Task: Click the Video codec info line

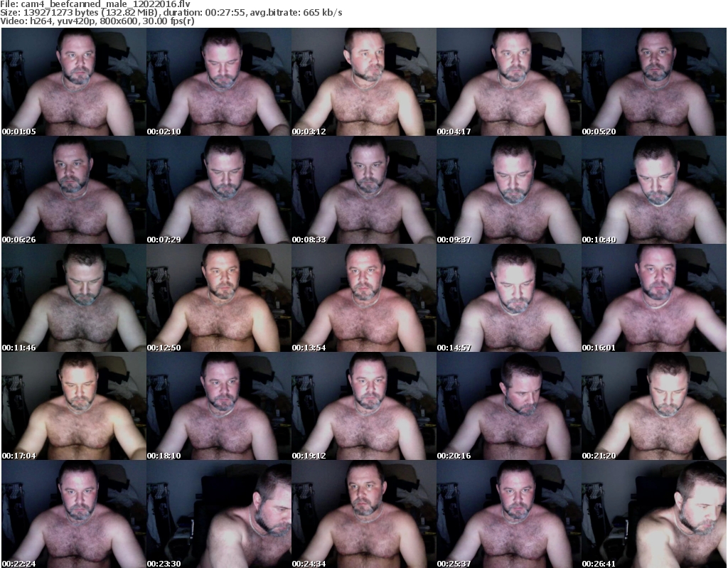Action: [97, 21]
